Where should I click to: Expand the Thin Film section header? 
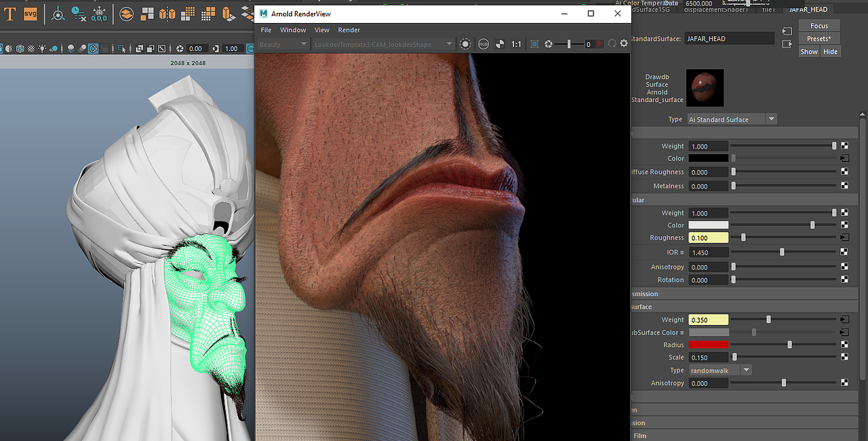tap(746, 436)
